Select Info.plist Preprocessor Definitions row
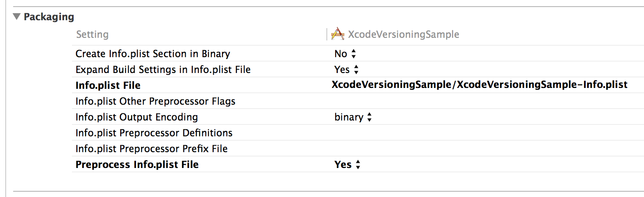 pos(358,133)
